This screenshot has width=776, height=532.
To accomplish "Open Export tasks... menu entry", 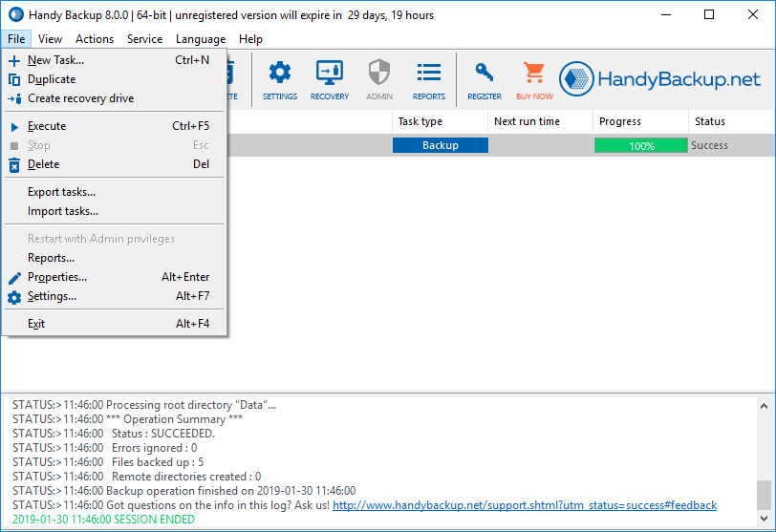I will pos(61,192).
